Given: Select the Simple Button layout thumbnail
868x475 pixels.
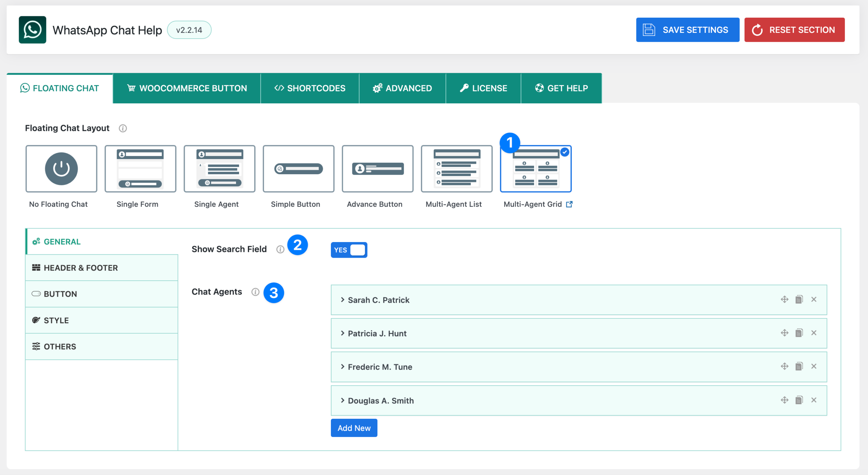Looking at the screenshot, I should 298,169.
